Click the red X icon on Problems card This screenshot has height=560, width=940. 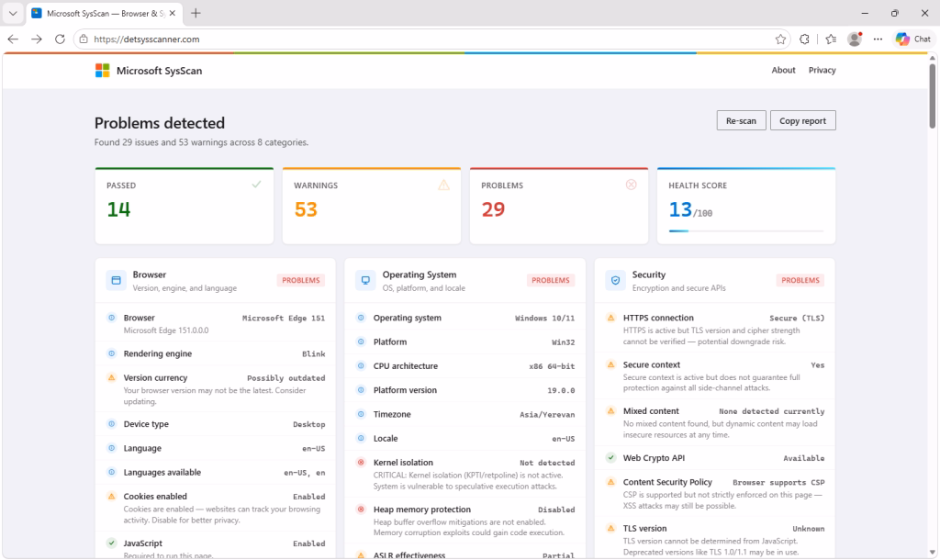(632, 185)
